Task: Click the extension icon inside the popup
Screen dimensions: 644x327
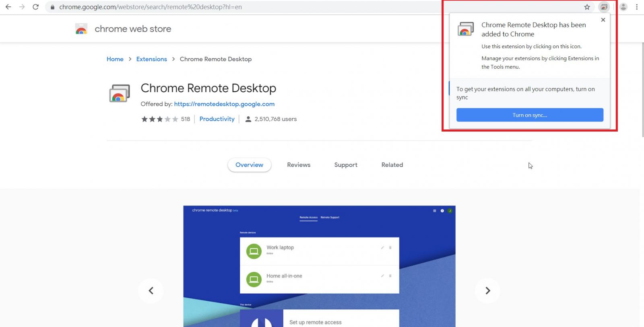Action: tap(466, 29)
